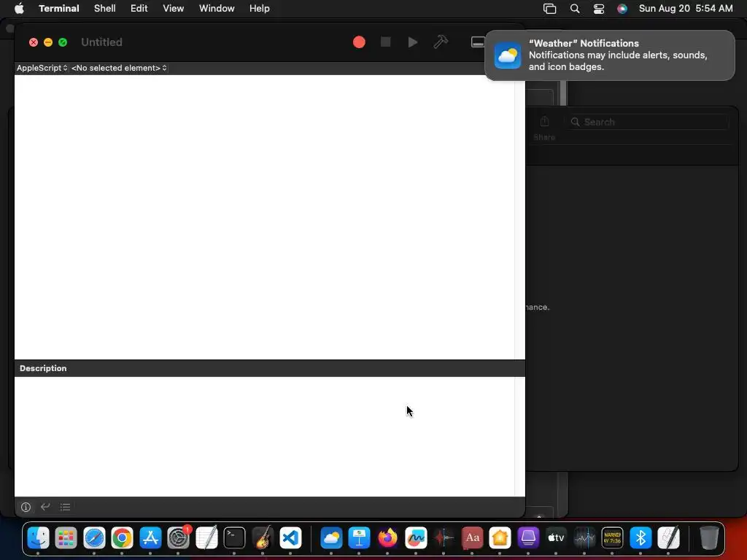Open Bluetooth File Exchange from the Dock
Image resolution: width=747 pixels, height=560 pixels.
point(640,538)
